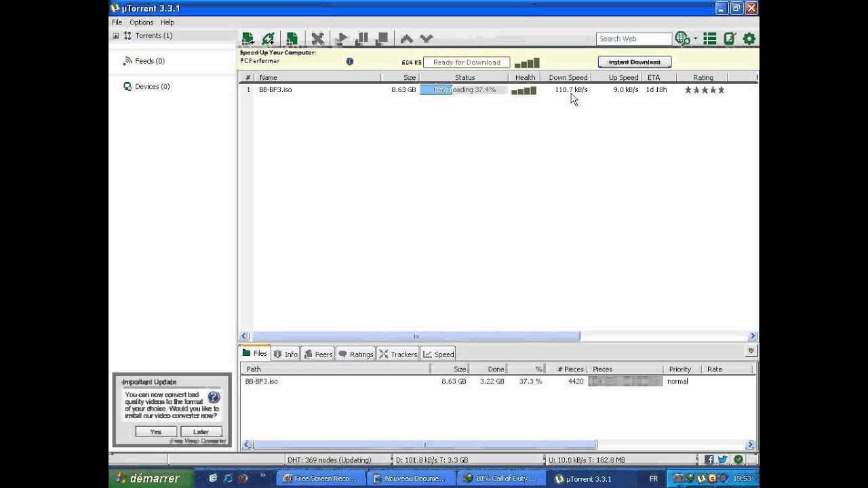Click the Create New Torrent icon
Viewport: 868px width, 488px height.
[292, 39]
